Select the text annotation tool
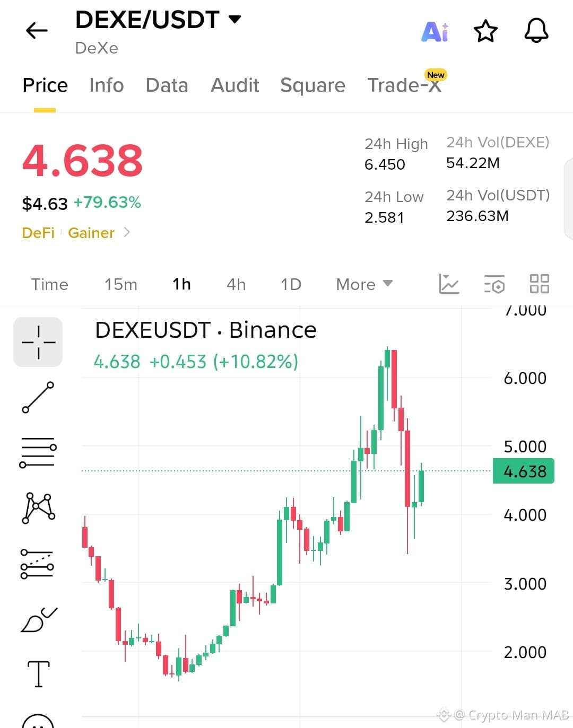573x728 pixels. [39, 674]
